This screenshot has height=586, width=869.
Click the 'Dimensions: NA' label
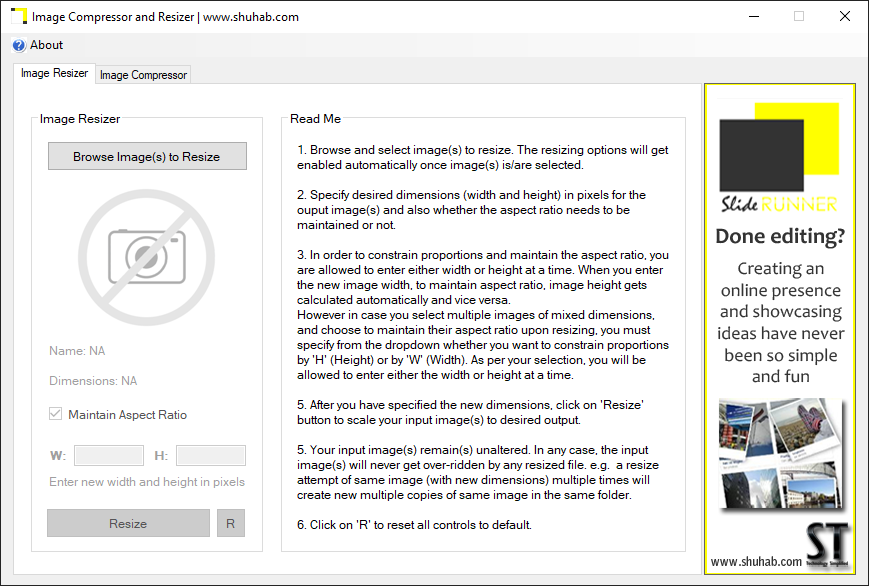93,381
